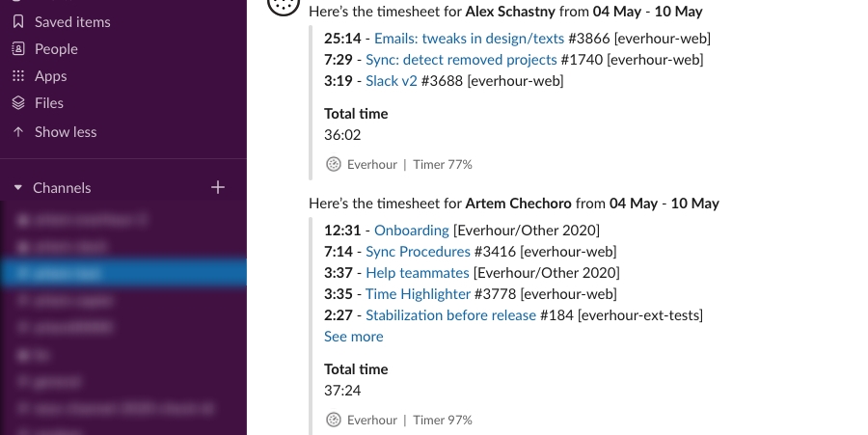This screenshot has height=435, width=868.
Task: Click Everhour logo in Timer 77% footer
Action: click(x=334, y=164)
